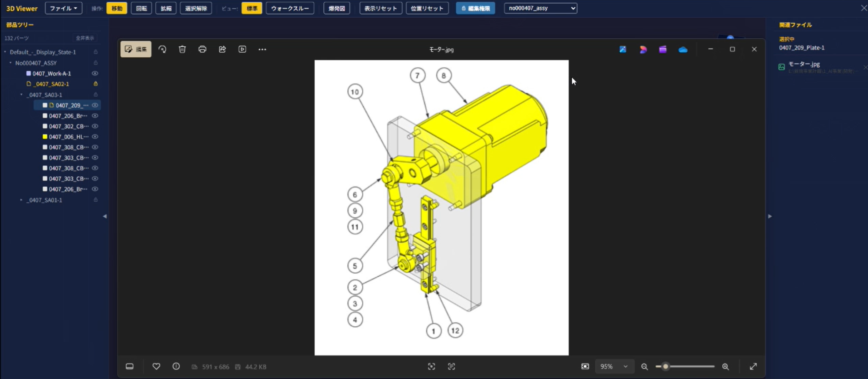Click lavender color swatch of 0407_Work-A-1
Screen dimensions: 868x379
coord(29,73)
